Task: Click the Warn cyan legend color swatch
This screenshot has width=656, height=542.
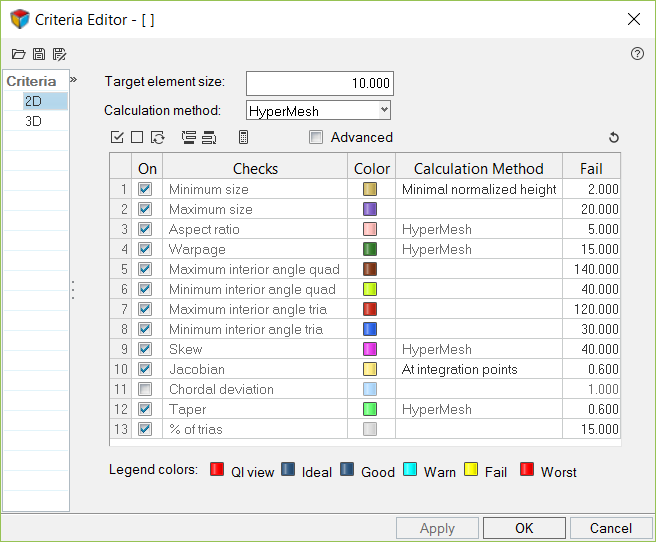Action: tap(410, 469)
